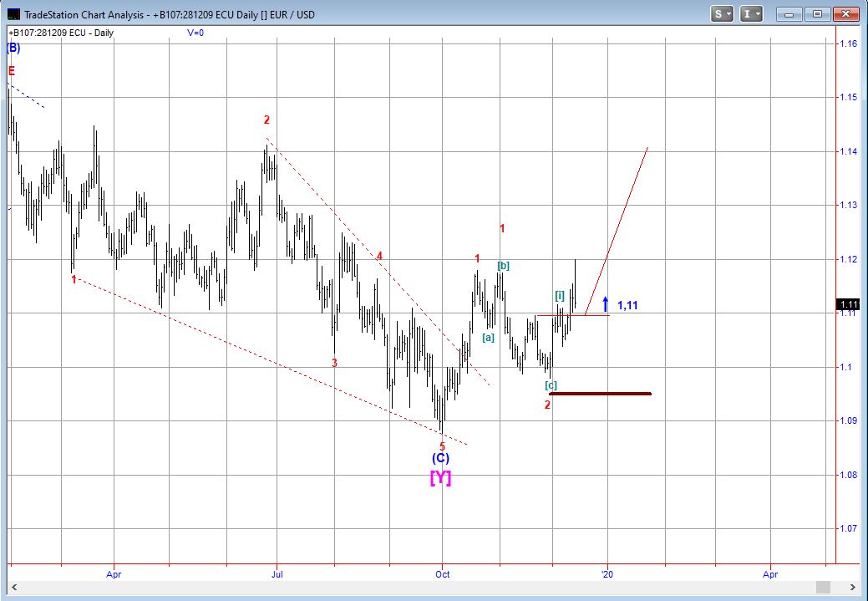This screenshot has height=601, width=868.
Task: Select the teal [a] wave label
Action: click(x=488, y=337)
